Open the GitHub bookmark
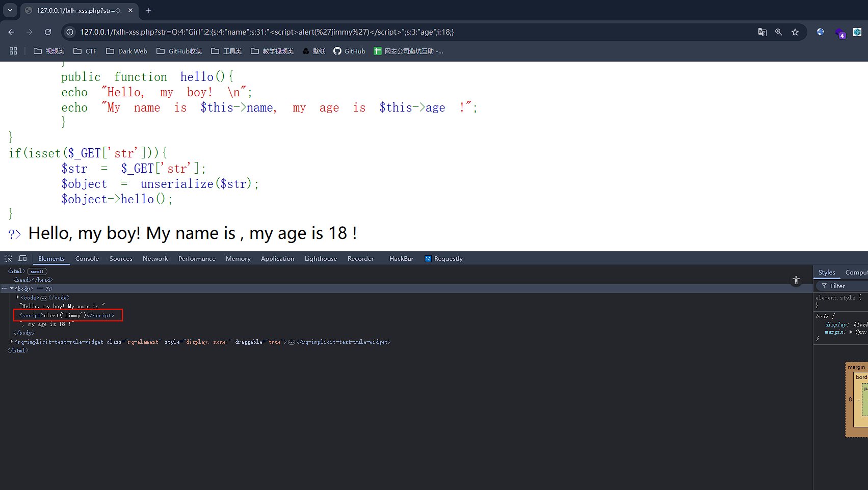The image size is (868, 490). [x=350, y=51]
